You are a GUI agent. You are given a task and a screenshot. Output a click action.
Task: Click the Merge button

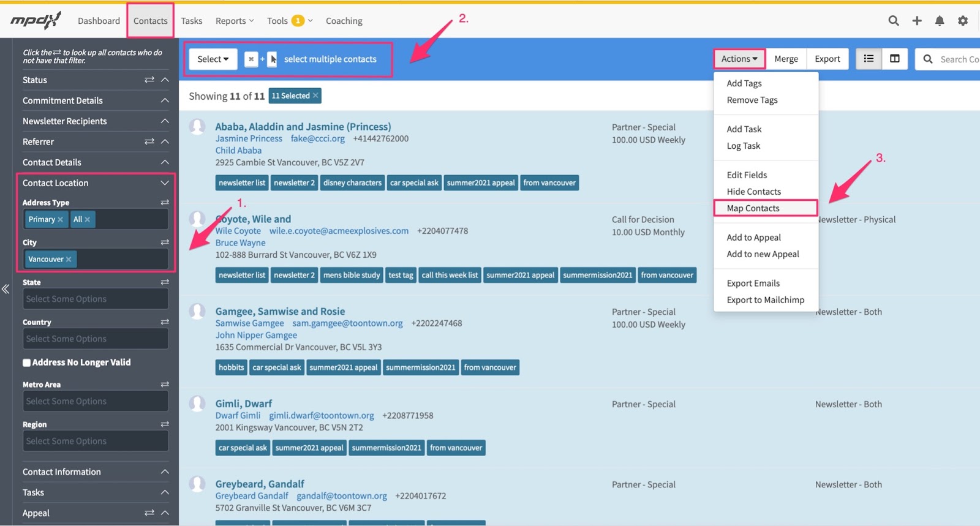pos(786,59)
